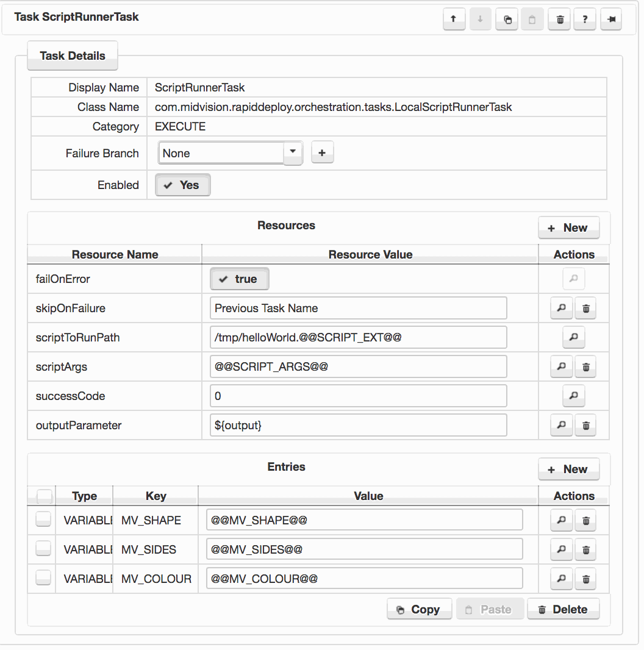Click the Value column header in Entries
Screen dimensions: 644x650
pyautogui.click(x=368, y=496)
